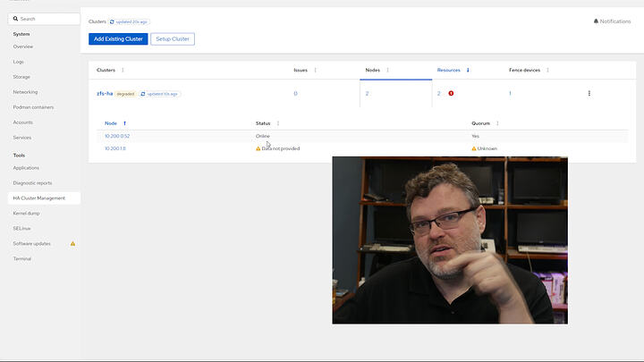Click the Clusters refresh icon at top
Viewport: 644px width, 362px height.
tap(112, 21)
